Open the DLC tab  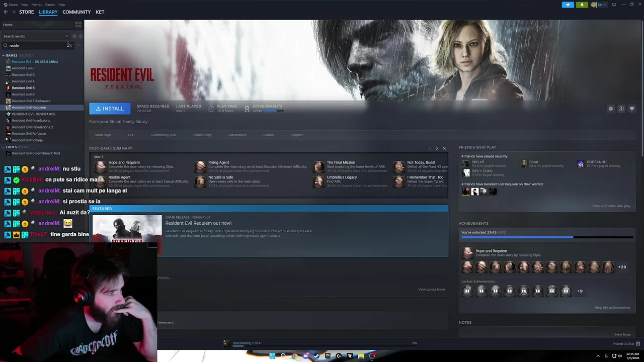131,135
